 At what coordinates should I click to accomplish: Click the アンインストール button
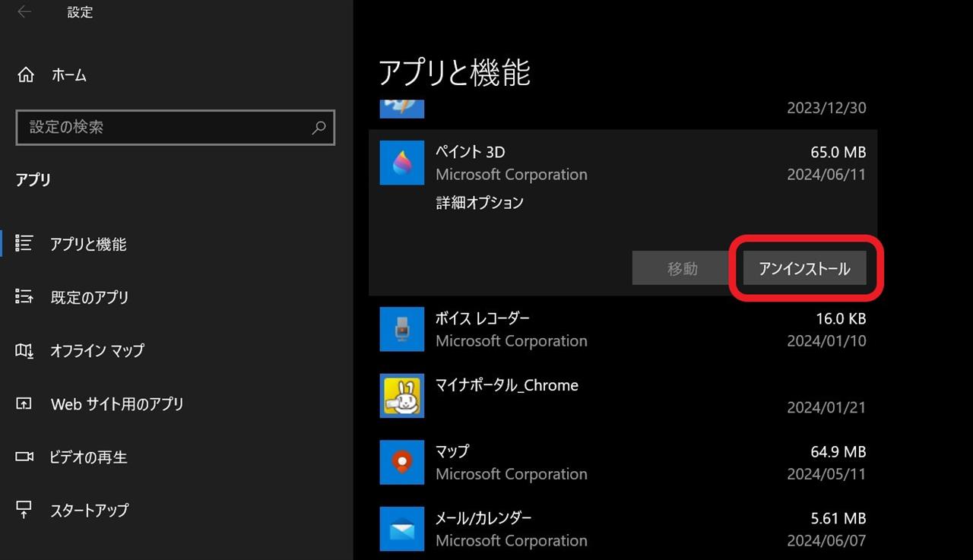click(x=804, y=268)
